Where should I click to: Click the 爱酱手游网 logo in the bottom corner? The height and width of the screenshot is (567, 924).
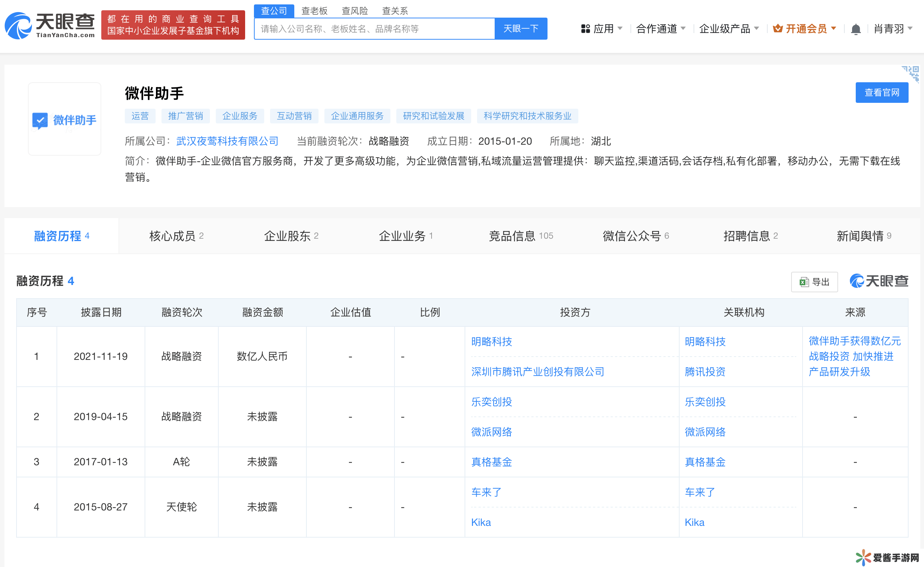(x=887, y=557)
